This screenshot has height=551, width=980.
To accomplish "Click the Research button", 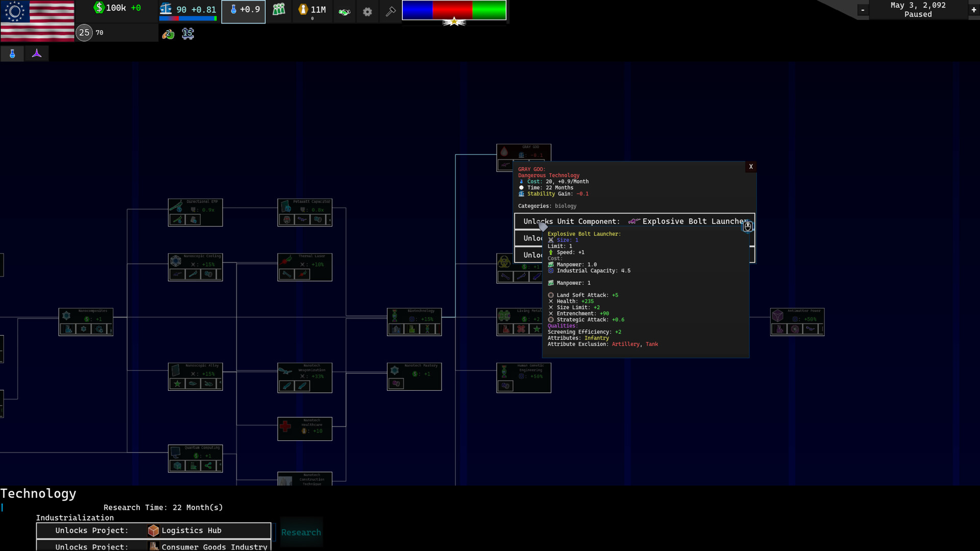I will (301, 532).
